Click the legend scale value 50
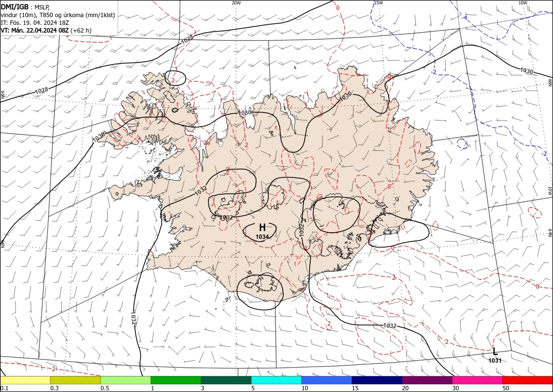This screenshot has height=392, width=553. pyautogui.click(x=505, y=388)
